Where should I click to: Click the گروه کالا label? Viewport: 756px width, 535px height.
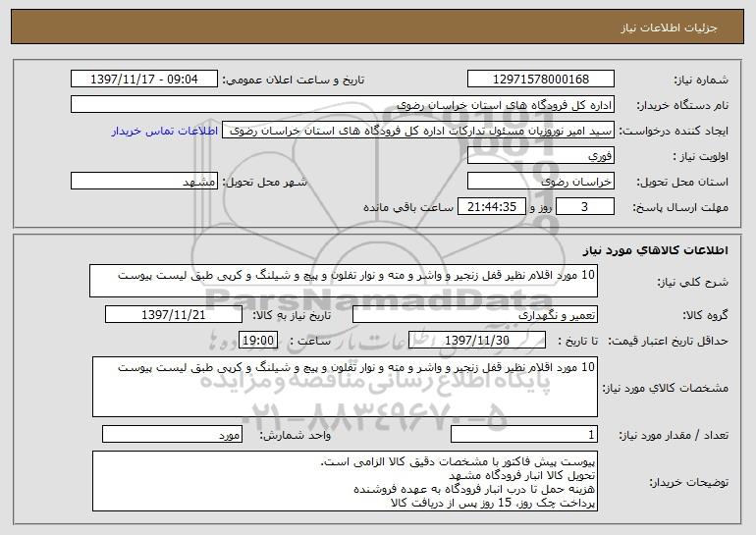pos(705,315)
